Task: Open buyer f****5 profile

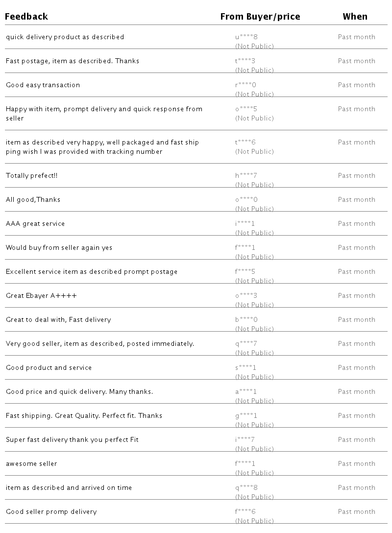Action: pyautogui.click(x=246, y=272)
